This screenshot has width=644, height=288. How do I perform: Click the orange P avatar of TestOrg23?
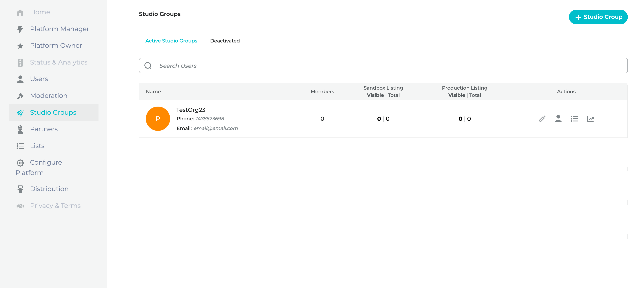pos(158,119)
